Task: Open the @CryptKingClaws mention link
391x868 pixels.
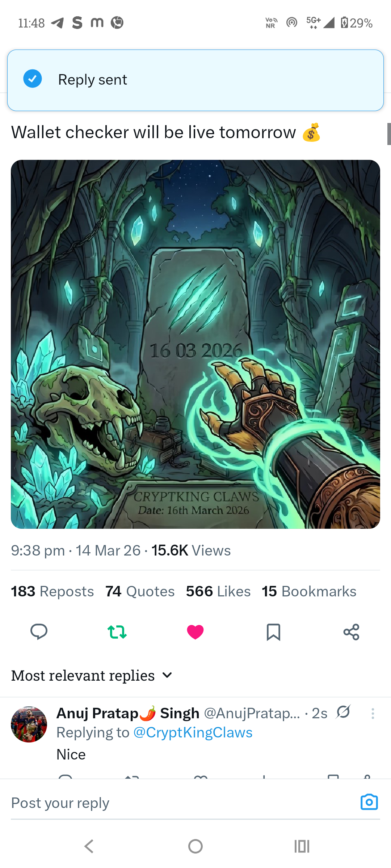Action: tap(193, 733)
